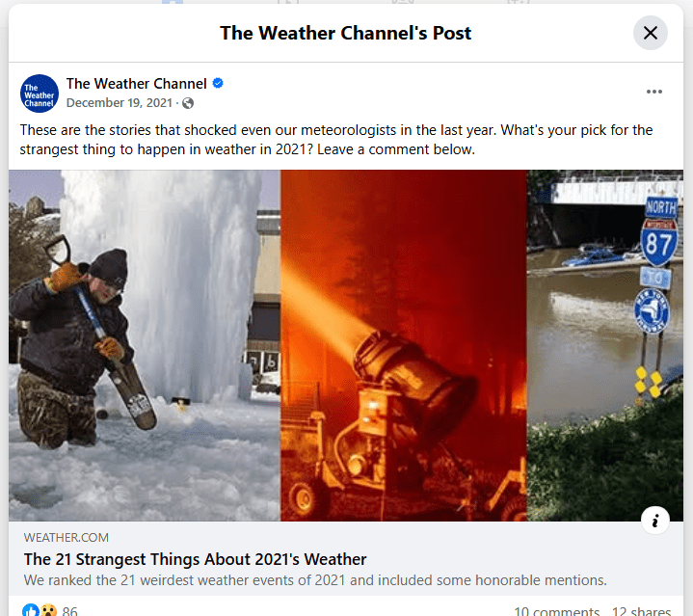Open The Weather Channel page name
The width and height of the screenshot is (693, 616).
pyautogui.click(x=136, y=84)
